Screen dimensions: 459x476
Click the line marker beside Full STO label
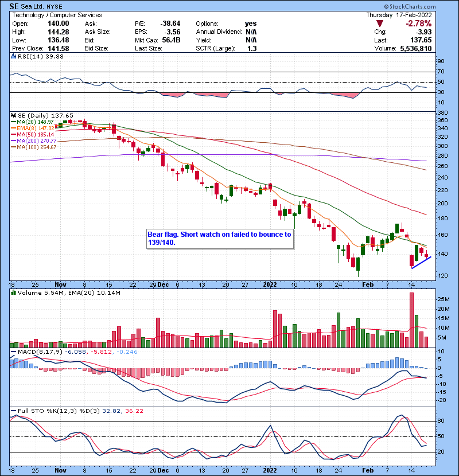[x=13, y=411]
